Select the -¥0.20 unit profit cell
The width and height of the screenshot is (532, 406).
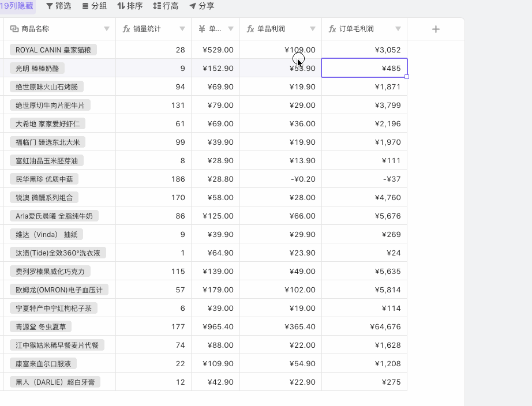(280, 179)
